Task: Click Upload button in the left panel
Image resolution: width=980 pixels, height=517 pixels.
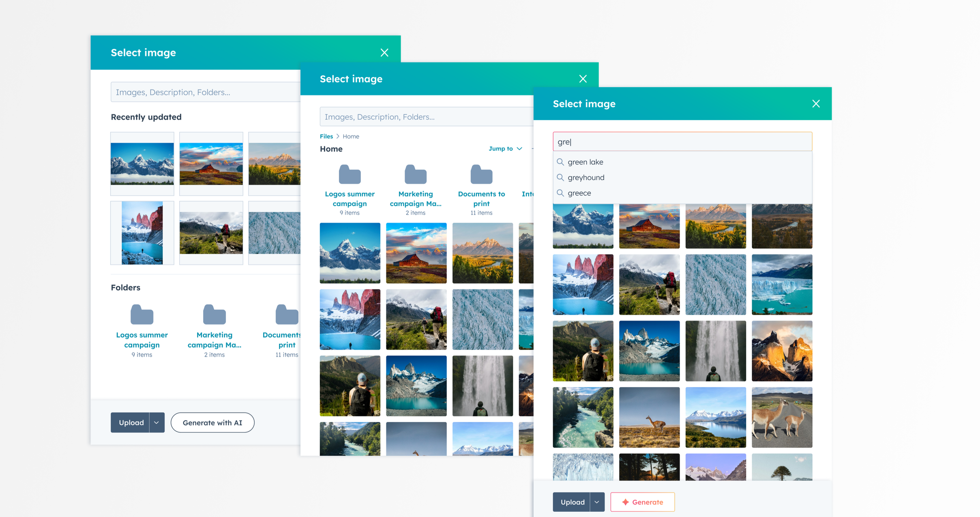Action: 131,422
